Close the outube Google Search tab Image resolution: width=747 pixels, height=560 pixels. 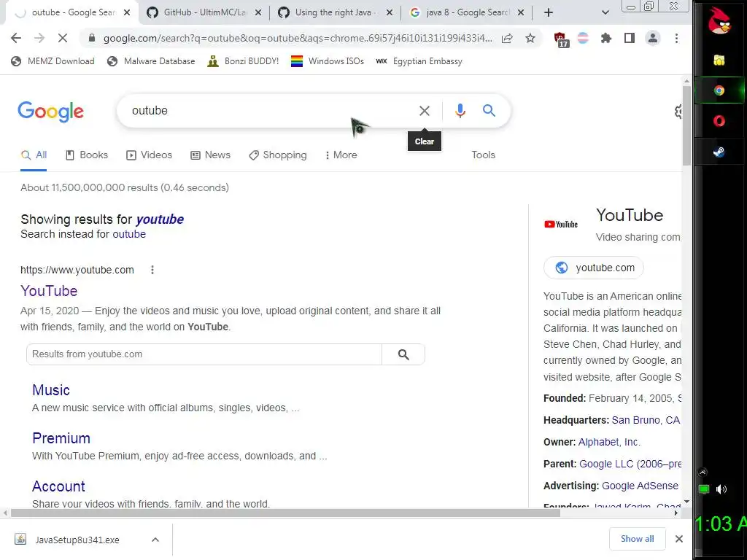[x=127, y=13]
